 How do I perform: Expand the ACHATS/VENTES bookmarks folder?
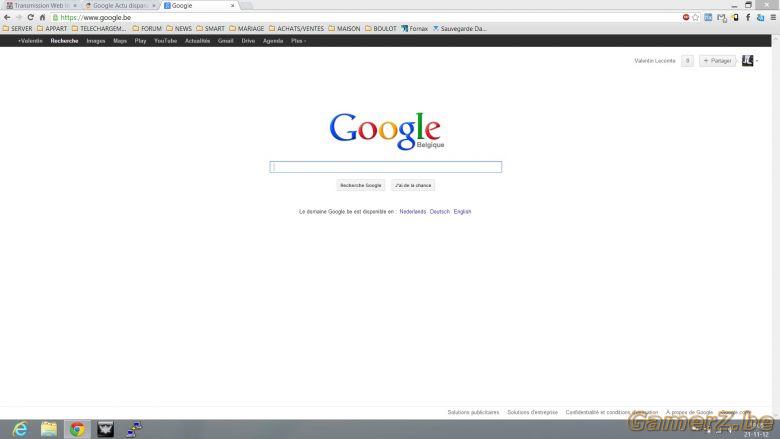click(296, 29)
